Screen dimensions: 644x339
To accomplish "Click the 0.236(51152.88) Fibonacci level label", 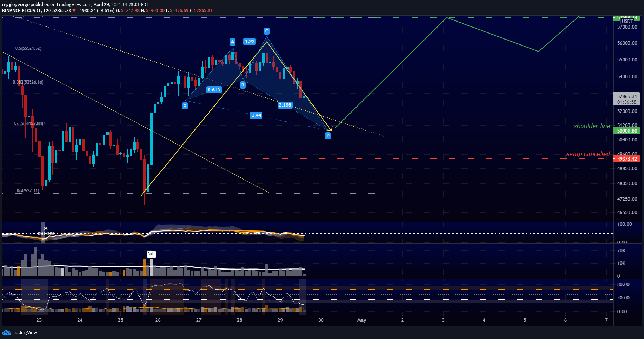I will click(x=28, y=123).
